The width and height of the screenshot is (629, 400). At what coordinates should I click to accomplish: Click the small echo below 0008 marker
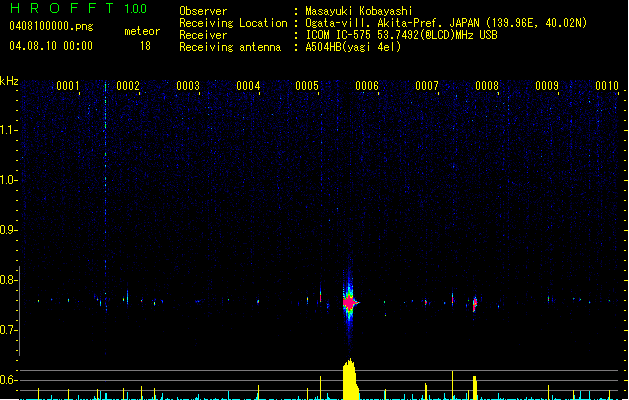(x=475, y=302)
